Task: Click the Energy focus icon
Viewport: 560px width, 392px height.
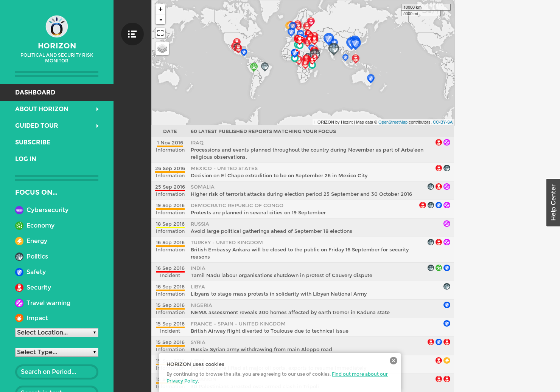Action: (x=19, y=241)
